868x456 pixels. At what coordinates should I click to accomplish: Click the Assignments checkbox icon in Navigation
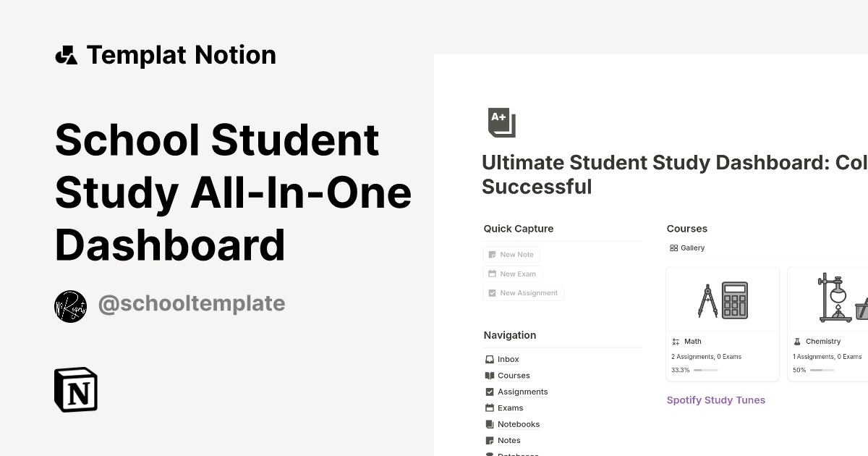(489, 392)
